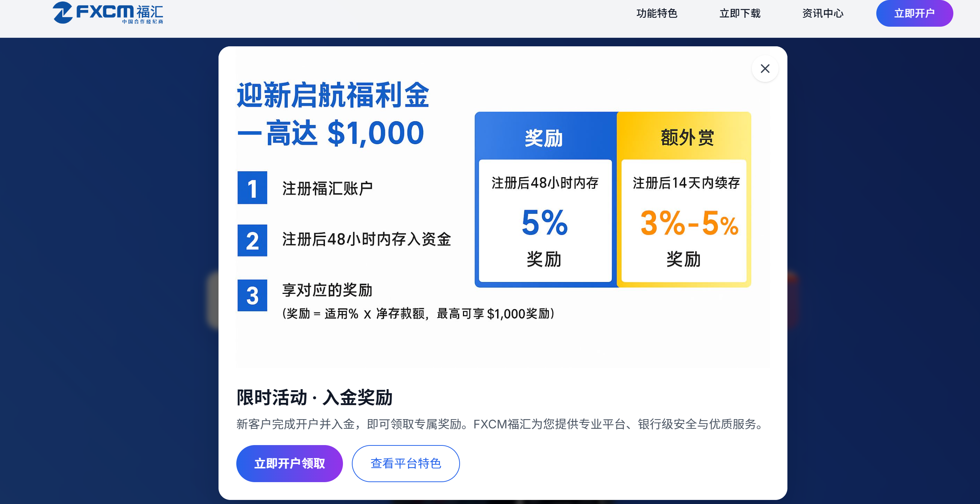This screenshot has height=504, width=980.
Task: Click the 限时活动 · 入金奖励 heading
Action: click(x=314, y=397)
